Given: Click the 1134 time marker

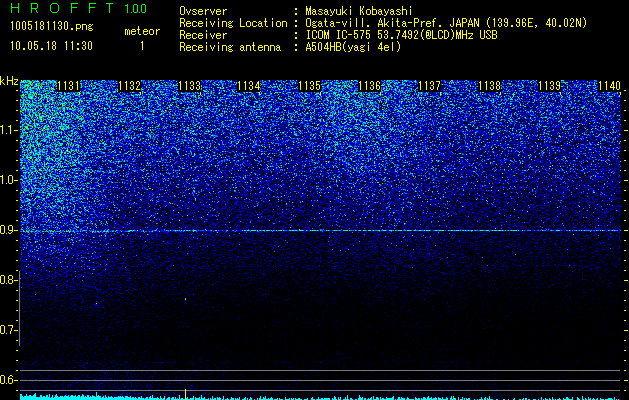Looking at the screenshot, I should (249, 86).
